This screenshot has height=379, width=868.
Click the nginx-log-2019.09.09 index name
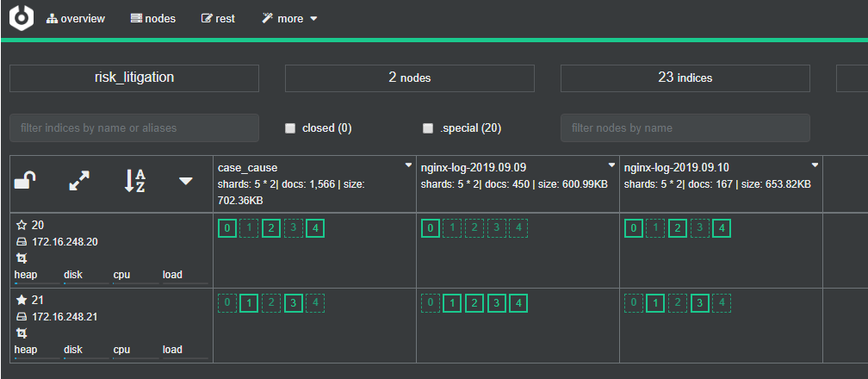[x=474, y=167]
